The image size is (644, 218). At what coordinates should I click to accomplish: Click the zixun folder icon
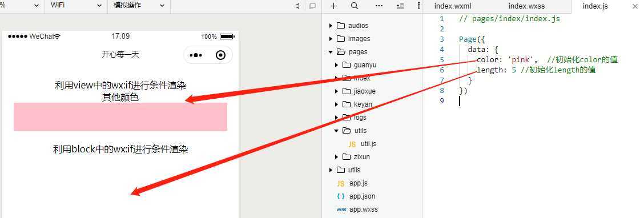pos(346,157)
